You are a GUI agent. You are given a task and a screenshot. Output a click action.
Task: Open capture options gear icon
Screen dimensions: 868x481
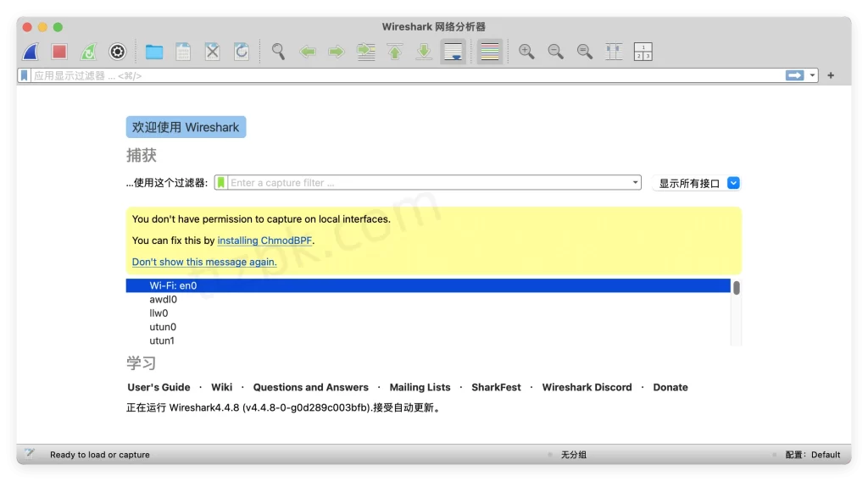click(x=117, y=52)
